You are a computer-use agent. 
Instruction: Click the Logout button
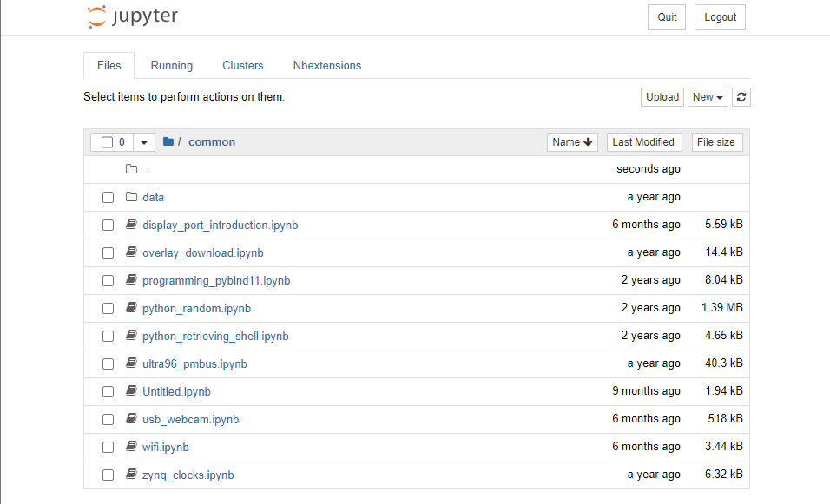pyautogui.click(x=720, y=17)
